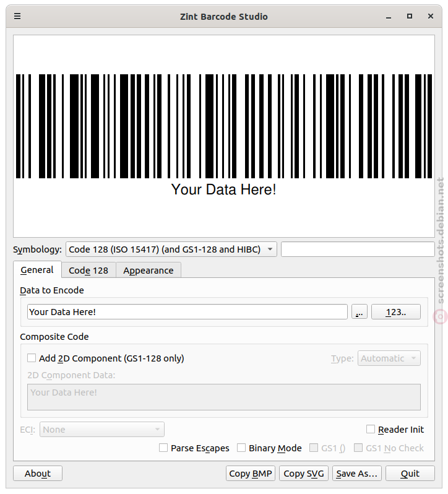Close the Zint Barcode Studio window
The image size is (448, 494).
pos(431,16)
